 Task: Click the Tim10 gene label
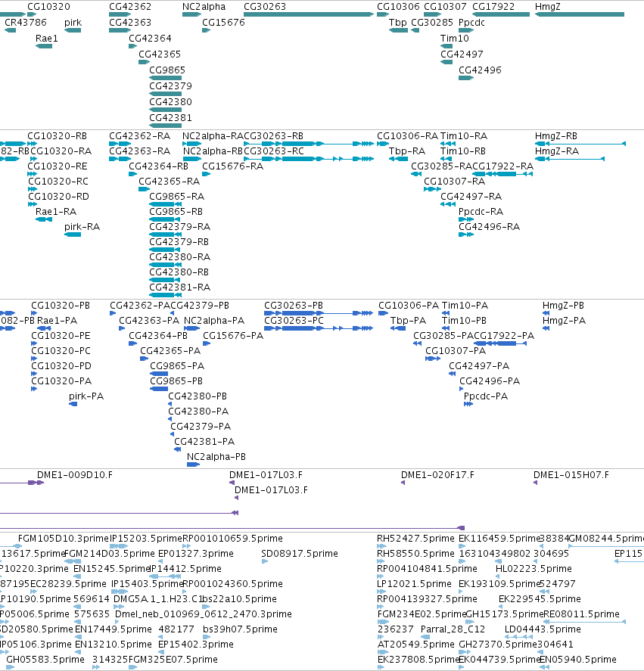[455, 38]
